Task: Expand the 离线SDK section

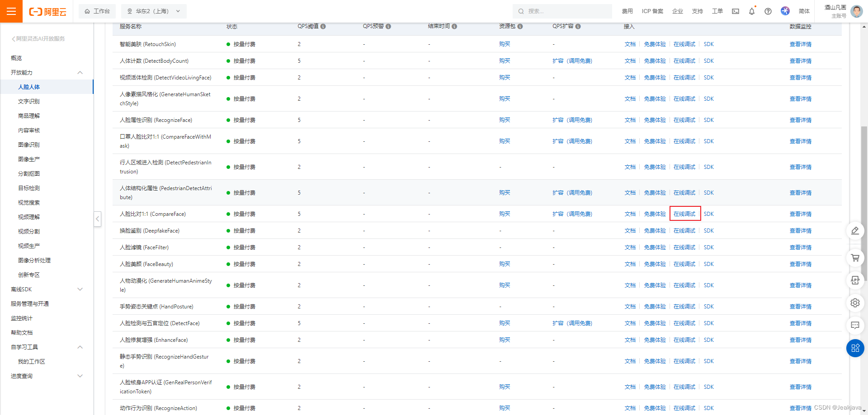Action: [x=80, y=289]
